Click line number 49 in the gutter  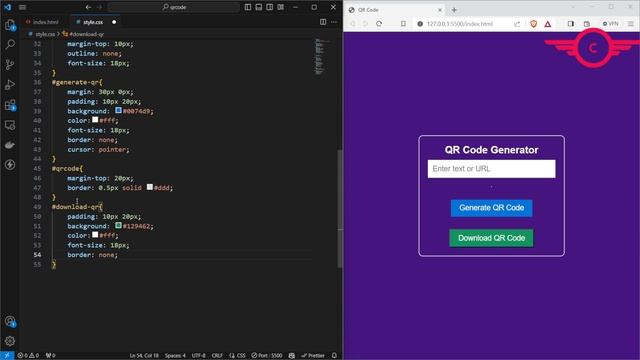pos(37,207)
